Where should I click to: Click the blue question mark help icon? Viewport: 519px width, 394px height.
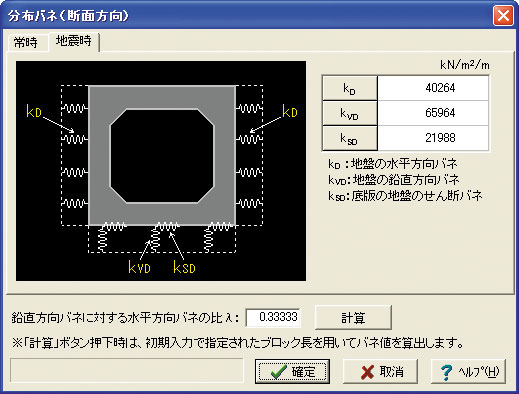click(x=446, y=373)
